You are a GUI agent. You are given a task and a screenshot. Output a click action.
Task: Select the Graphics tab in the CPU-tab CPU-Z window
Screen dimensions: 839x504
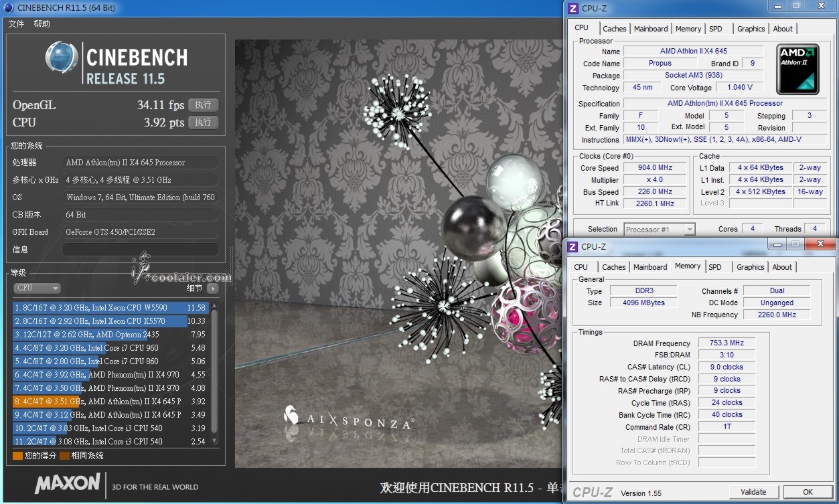pos(751,29)
